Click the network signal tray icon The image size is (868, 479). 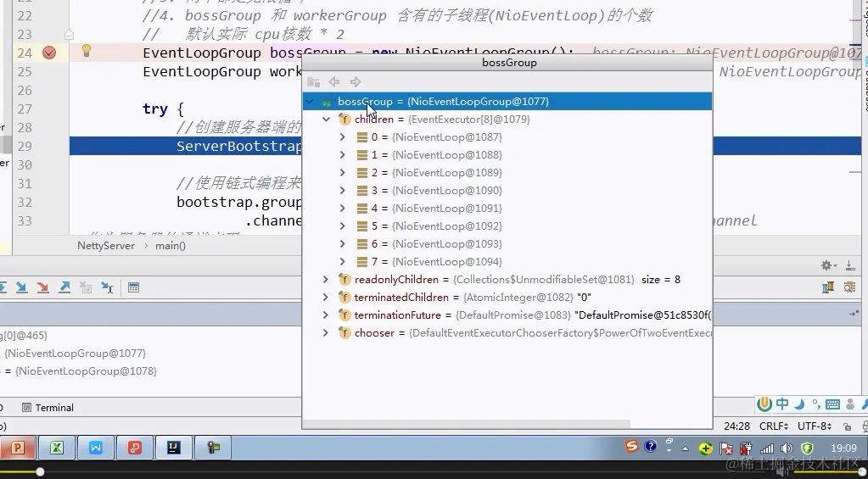click(x=767, y=448)
